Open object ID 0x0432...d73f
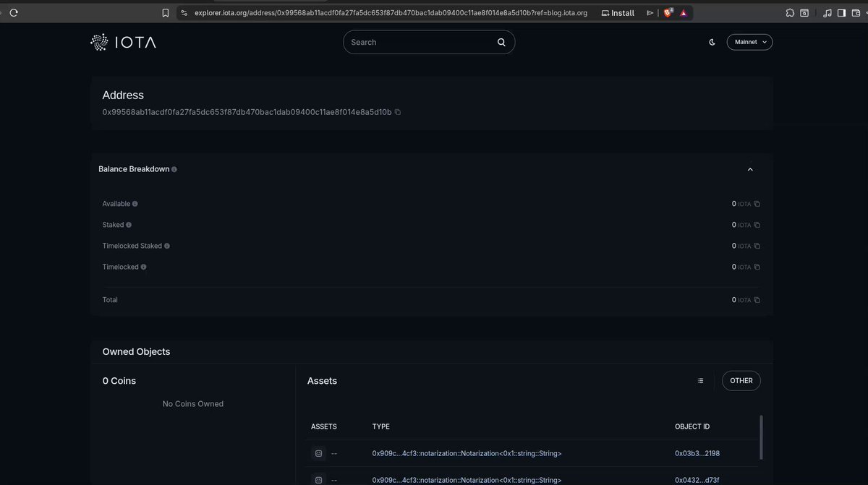Image resolution: width=868 pixels, height=485 pixels. pos(697,480)
